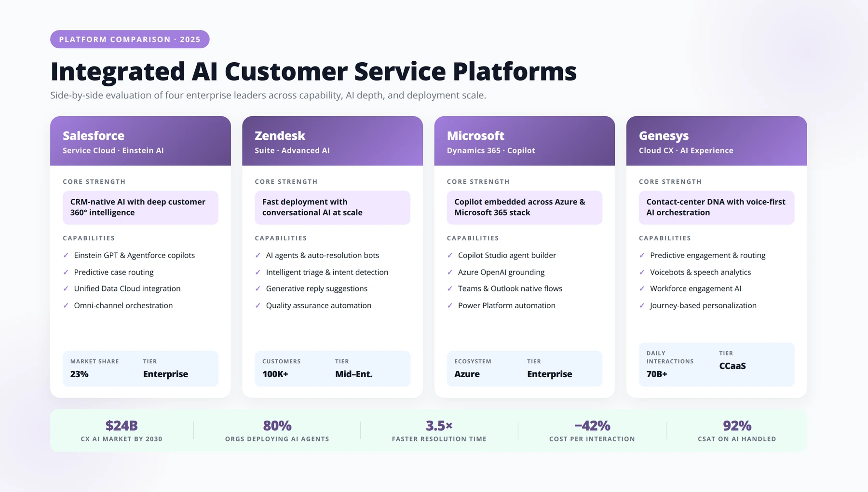Click the 92% CSAT on AI handled stat
Image resolution: width=868 pixels, height=492 pixels.
coord(737,431)
